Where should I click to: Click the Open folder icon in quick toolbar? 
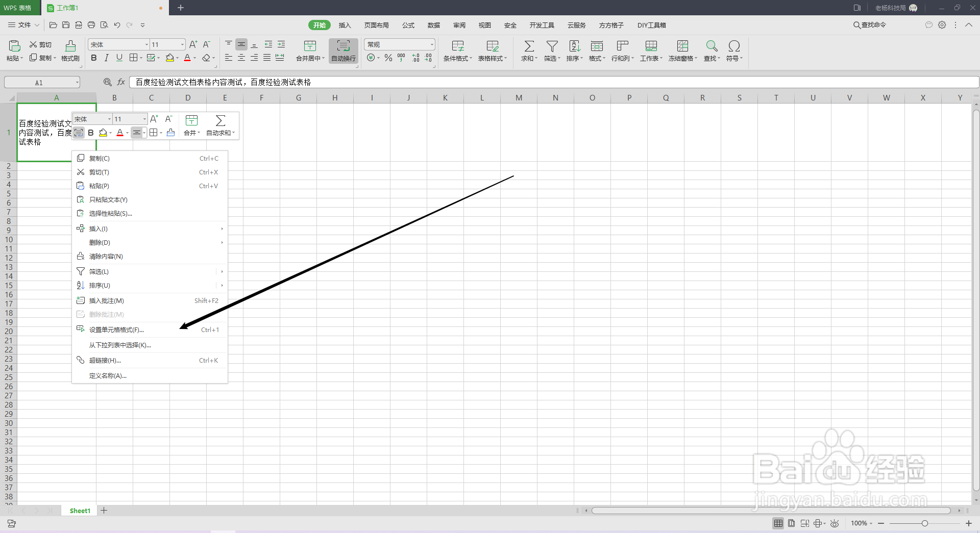[x=53, y=25]
